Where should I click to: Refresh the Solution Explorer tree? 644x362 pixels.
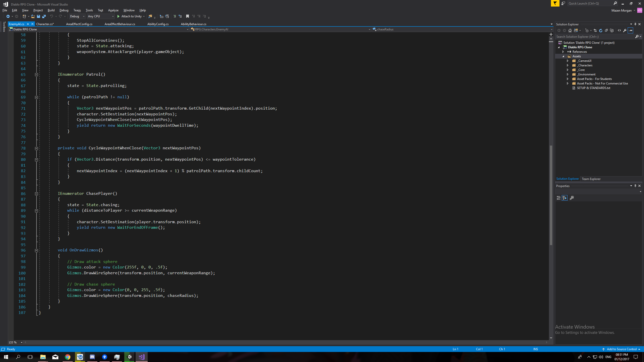click(601, 30)
